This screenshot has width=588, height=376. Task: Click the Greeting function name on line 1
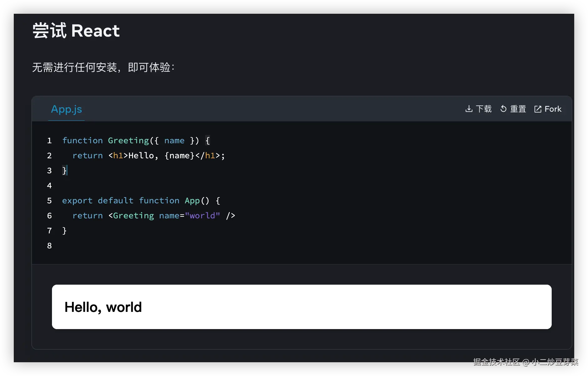[x=128, y=140]
